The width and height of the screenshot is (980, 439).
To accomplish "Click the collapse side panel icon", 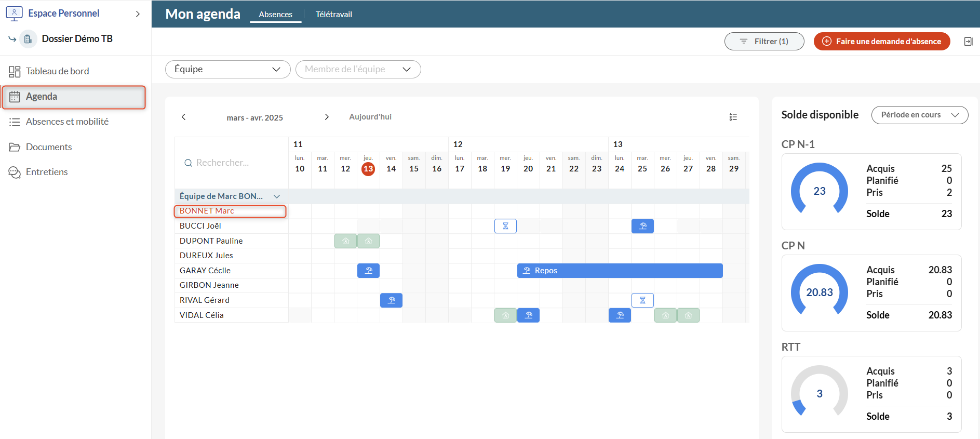I will (968, 42).
